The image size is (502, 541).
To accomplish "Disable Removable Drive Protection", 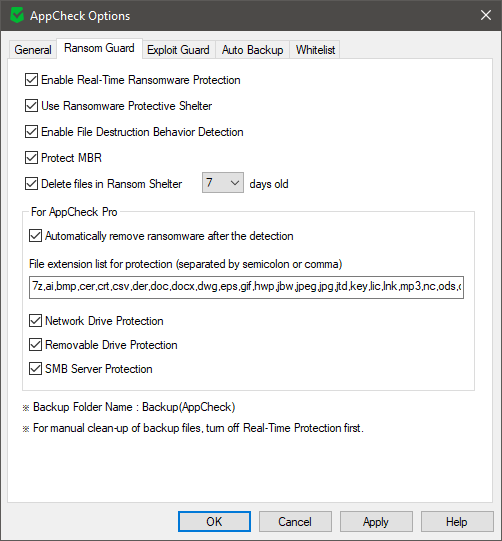I will 36,345.
